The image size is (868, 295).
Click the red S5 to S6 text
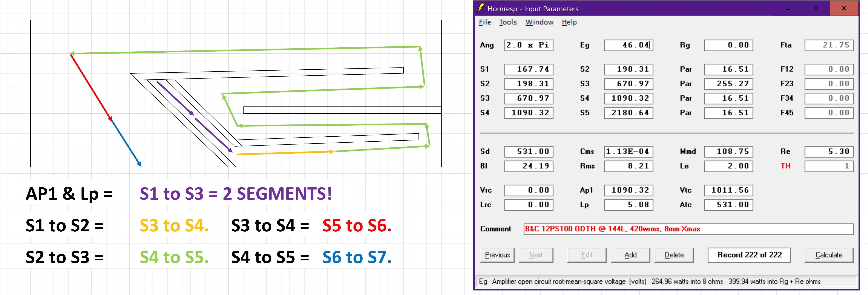coord(357,226)
